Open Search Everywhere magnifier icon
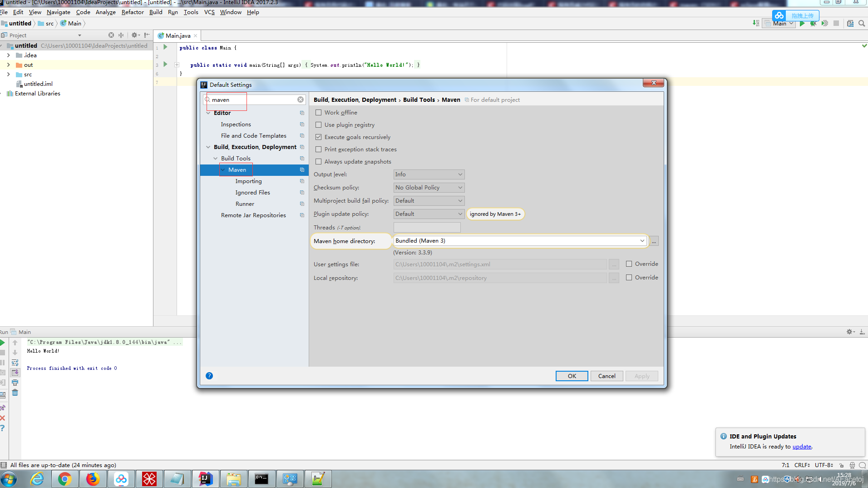Screen dimensions: 868x488 pos(861,24)
